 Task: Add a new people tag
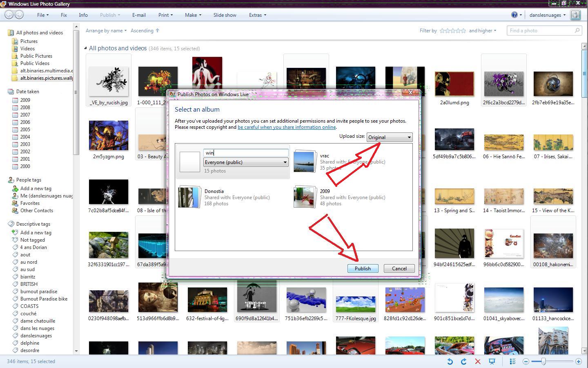[x=36, y=188]
